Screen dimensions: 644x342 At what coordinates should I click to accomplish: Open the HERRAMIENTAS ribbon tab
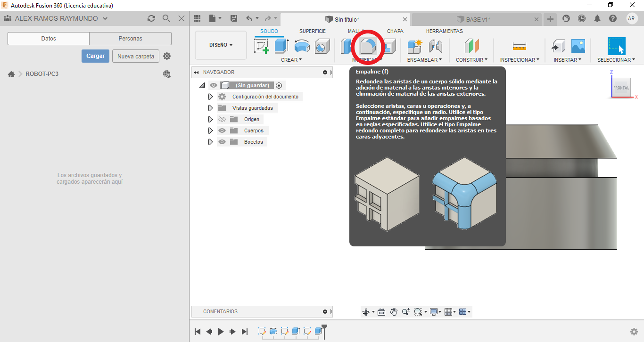[x=445, y=31]
